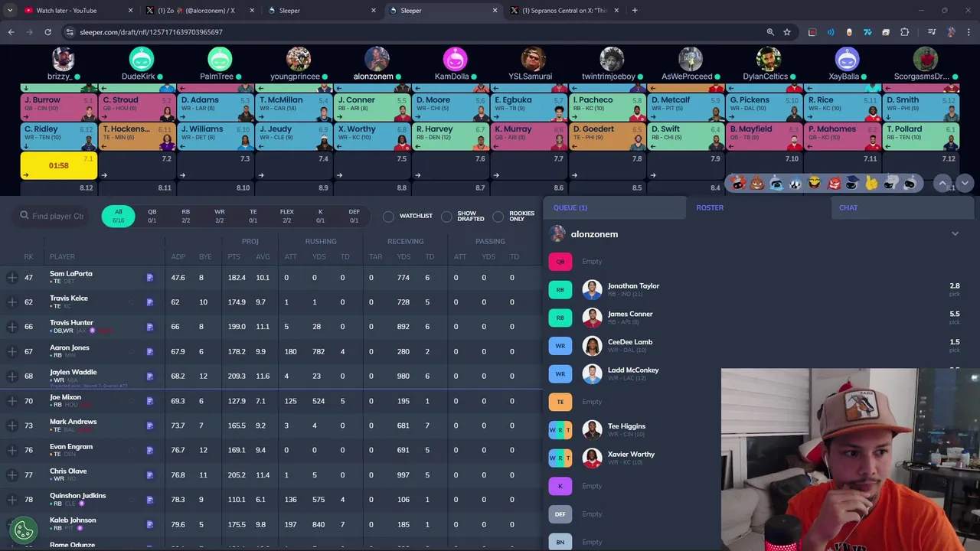Open the Chrome three-dot menu
This screenshot has height=551, width=980.
click(969, 32)
